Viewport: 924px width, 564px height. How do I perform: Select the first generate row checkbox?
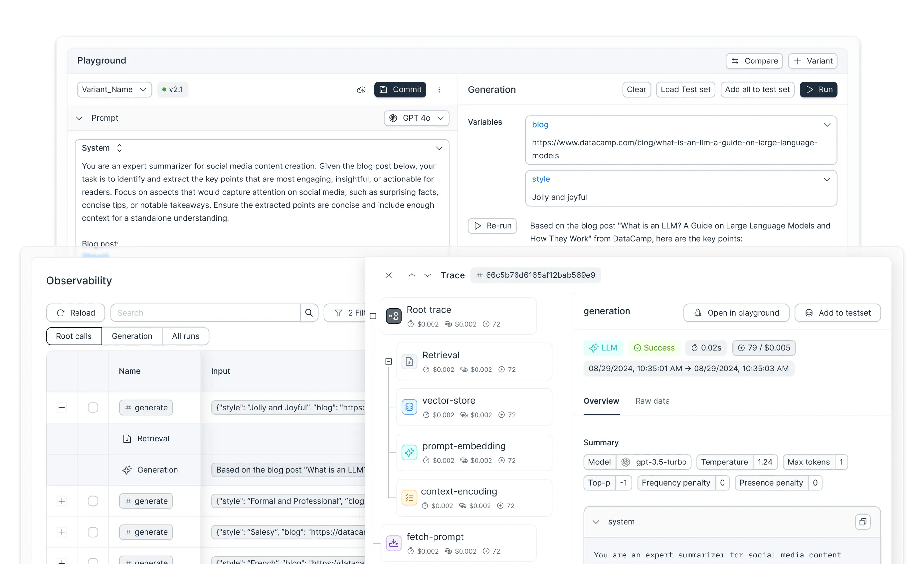[93, 407]
